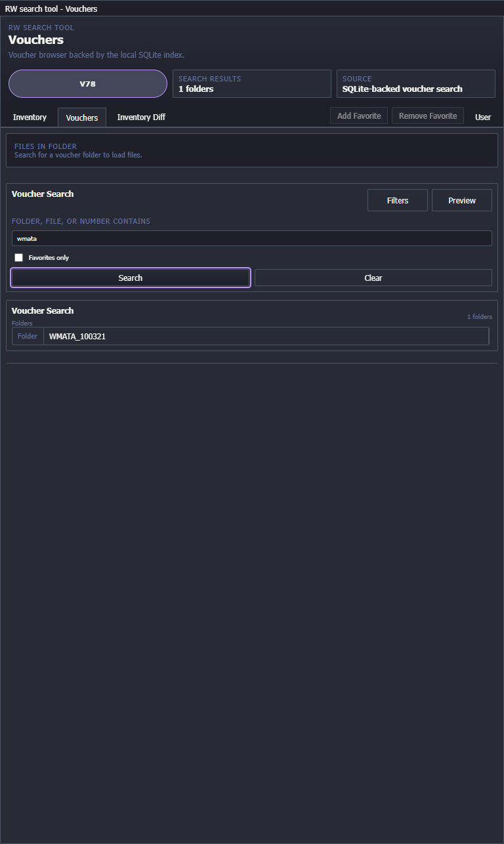504x844 pixels.
Task: Open the Inventory Diff tab
Action: pos(141,117)
